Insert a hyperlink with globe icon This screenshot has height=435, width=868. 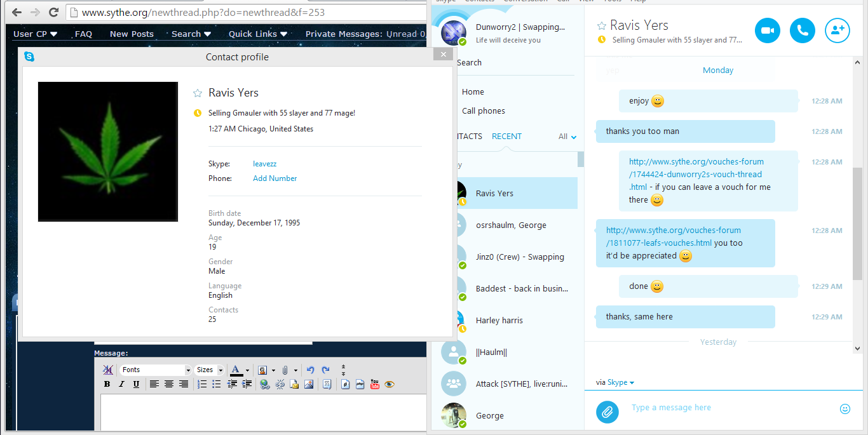[265, 384]
